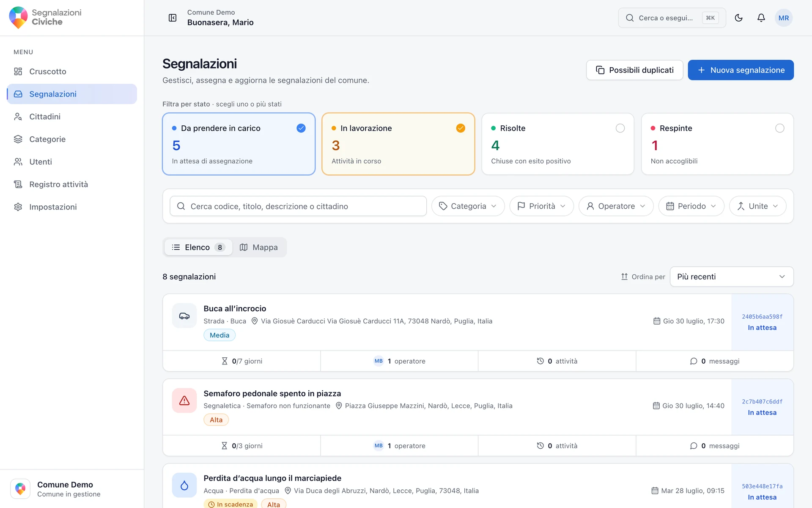The height and width of the screenshot is (508, 812).
Task: Click the messages icon on Buca all'incrocio
Action: (694, 361)
